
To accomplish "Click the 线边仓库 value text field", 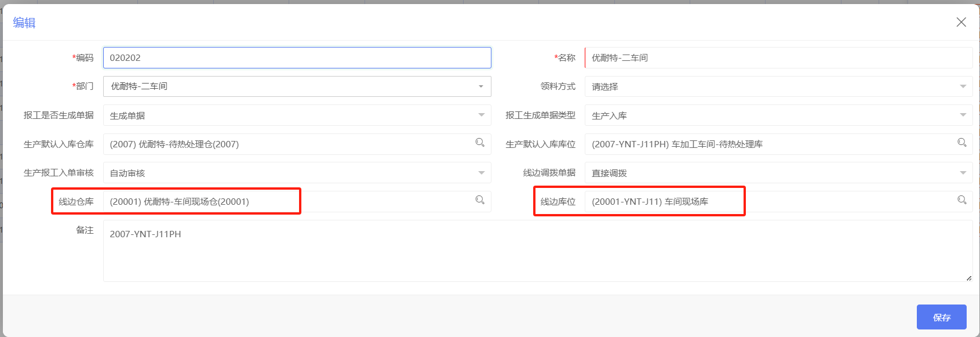I will coord(297,202).
